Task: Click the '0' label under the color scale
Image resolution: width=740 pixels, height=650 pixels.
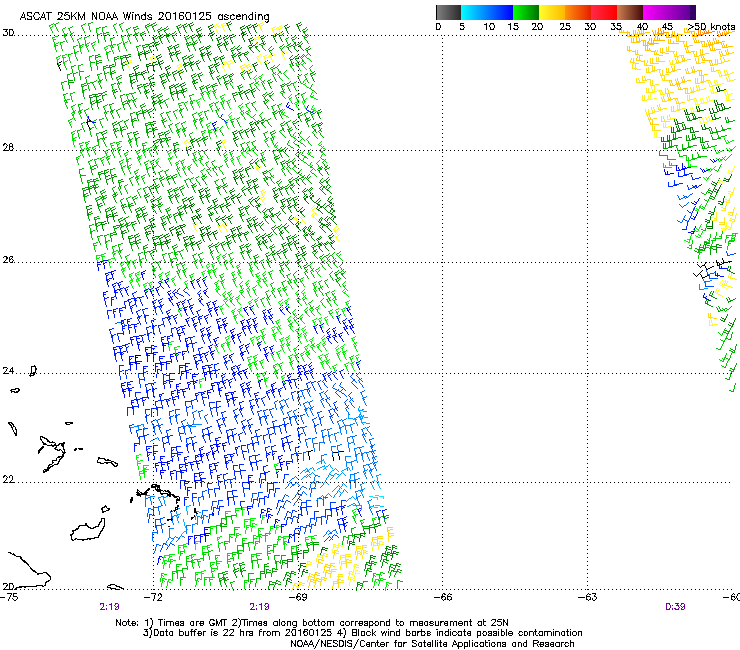Action: click(x=438, y=27)
